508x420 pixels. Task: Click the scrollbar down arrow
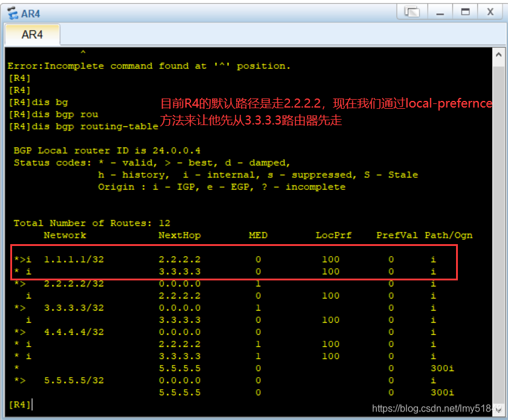click(498, 410)
